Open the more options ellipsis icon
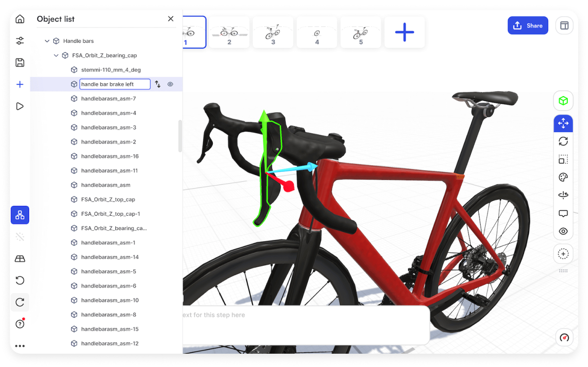The width and height of the screenshot is (588, 367). click(x=20, y=346)
